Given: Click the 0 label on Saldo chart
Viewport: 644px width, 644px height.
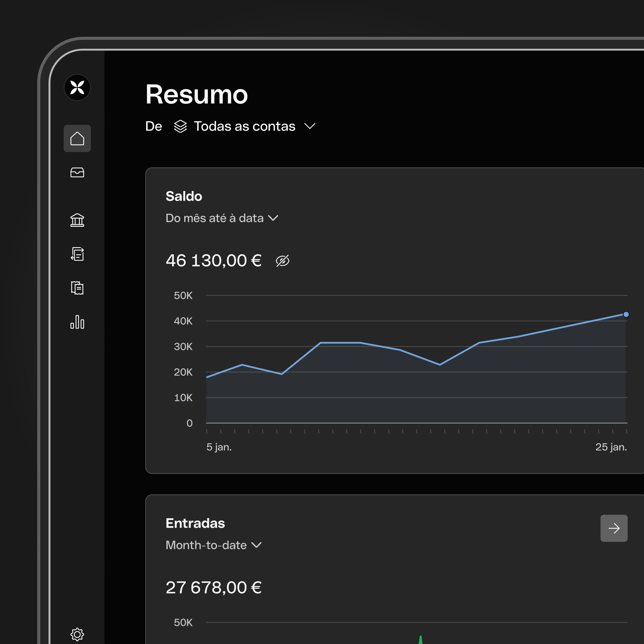Looking at the screenshot, I should [189, 423].
